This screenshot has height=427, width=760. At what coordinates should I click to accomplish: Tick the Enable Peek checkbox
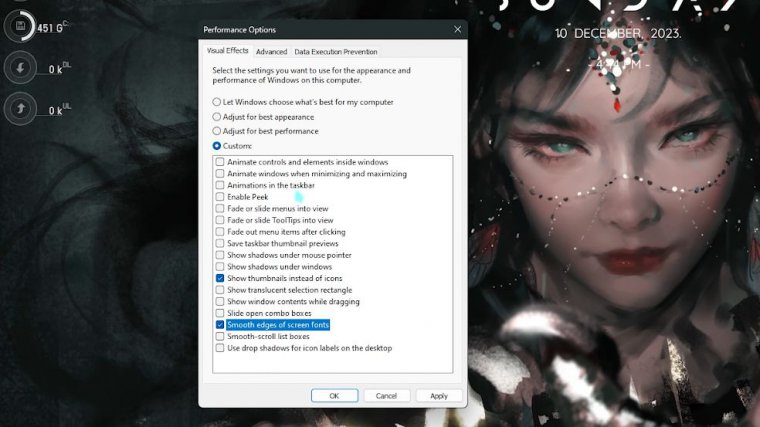click(220, 197)
